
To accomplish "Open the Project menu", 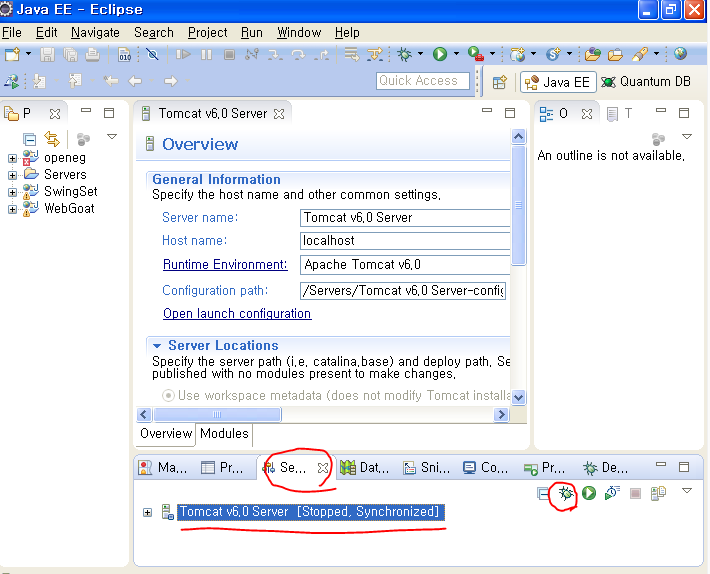I will click(207, 33).
